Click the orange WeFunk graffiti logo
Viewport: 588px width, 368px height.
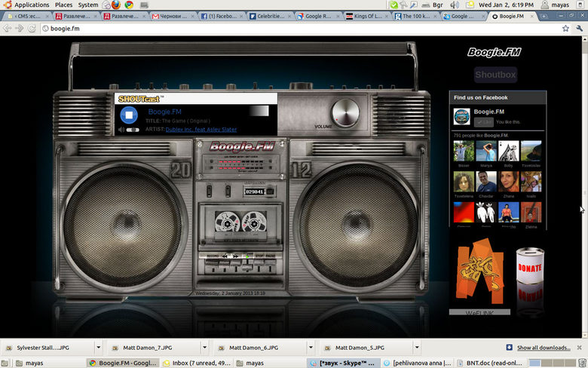480,271
